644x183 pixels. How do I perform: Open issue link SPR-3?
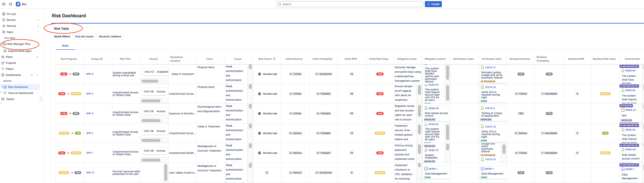pos(90,113)
